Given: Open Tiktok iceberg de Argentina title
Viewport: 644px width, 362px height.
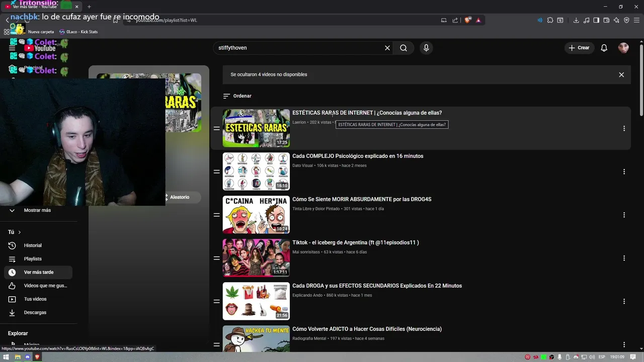Looking at the screenshot, I should [356, 242].
